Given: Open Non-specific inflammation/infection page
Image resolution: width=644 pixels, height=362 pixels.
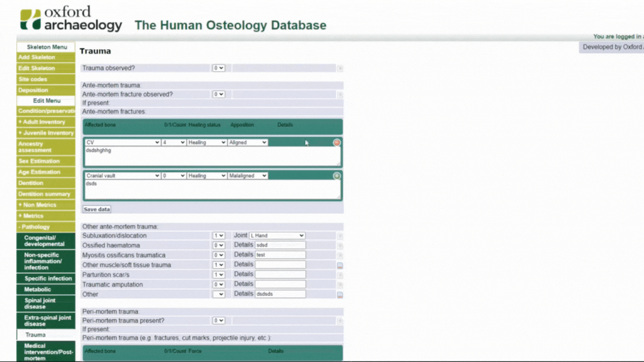Looking at the screenshot, I should [46, 261].
